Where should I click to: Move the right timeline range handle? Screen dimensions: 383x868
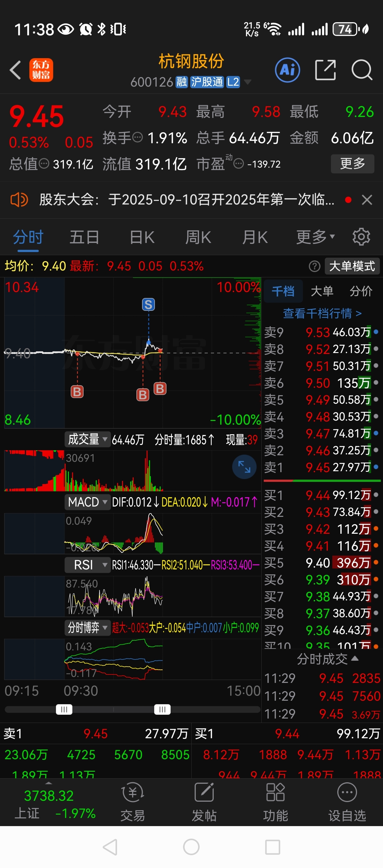[162, 709]
